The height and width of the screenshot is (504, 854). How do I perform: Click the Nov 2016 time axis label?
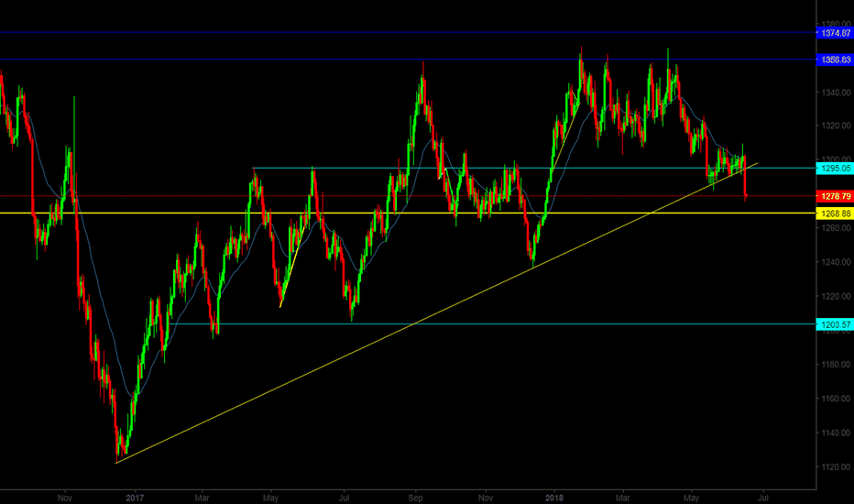point(65,498)
